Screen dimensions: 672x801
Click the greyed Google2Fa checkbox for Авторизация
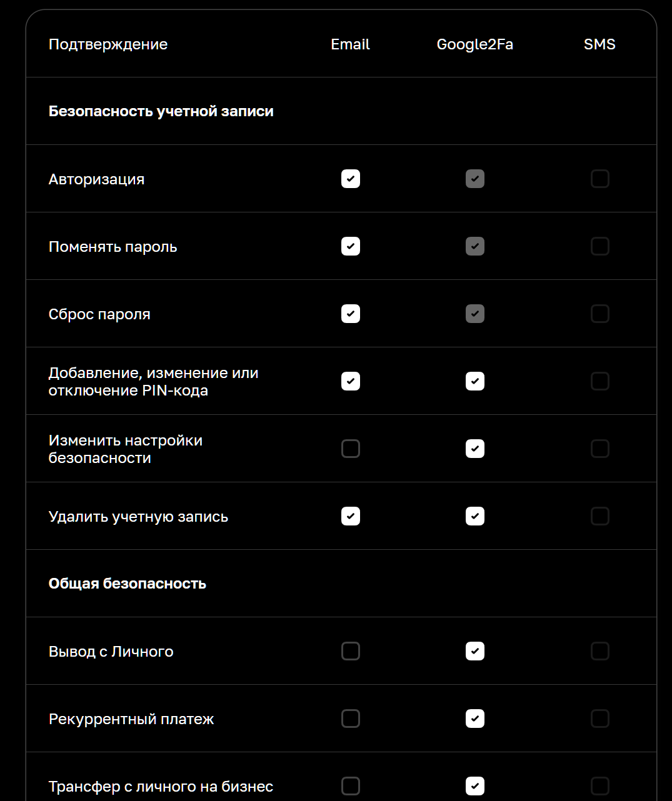475,179
